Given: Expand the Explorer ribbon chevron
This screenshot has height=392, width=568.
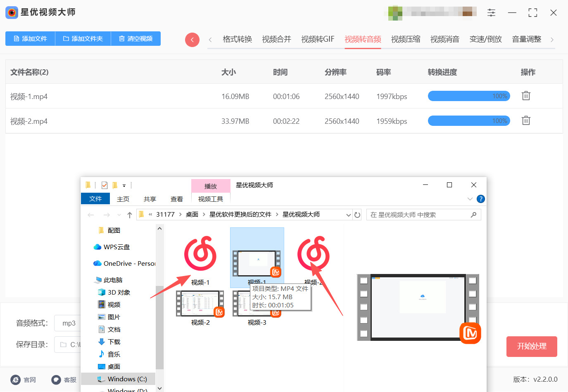Looking at the screenshot, I should (x=470, y=199).
